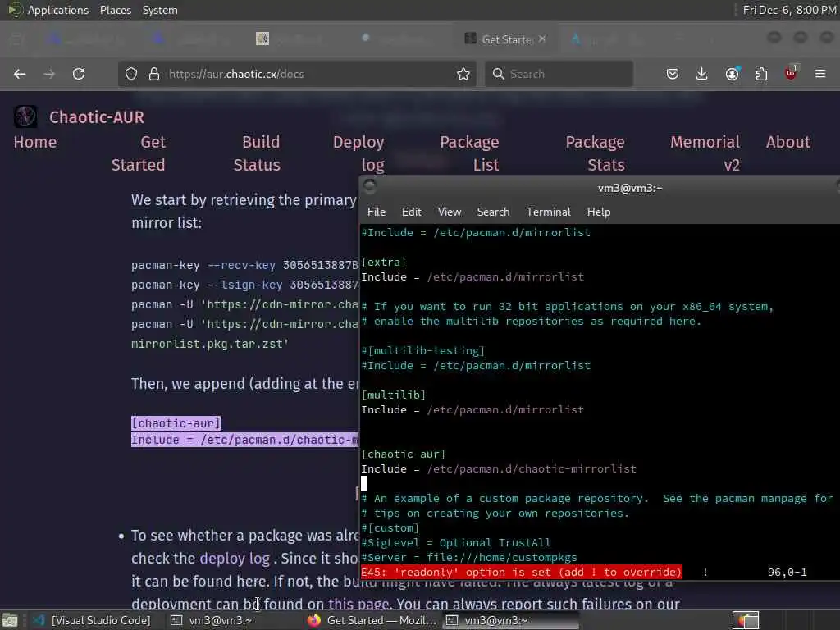Click the [chaotic-aur] line in terminal
The image size is (840, 630).
(x=404, y=454)
